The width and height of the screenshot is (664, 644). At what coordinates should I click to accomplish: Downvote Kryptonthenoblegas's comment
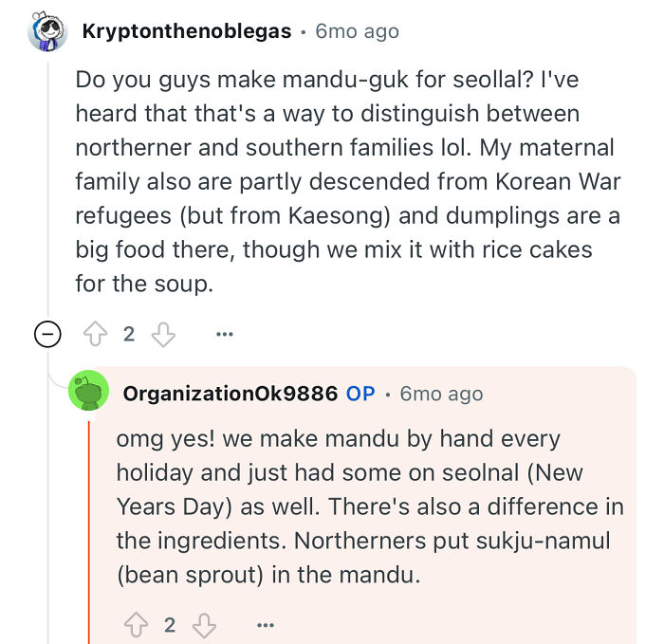click(163, 334)
